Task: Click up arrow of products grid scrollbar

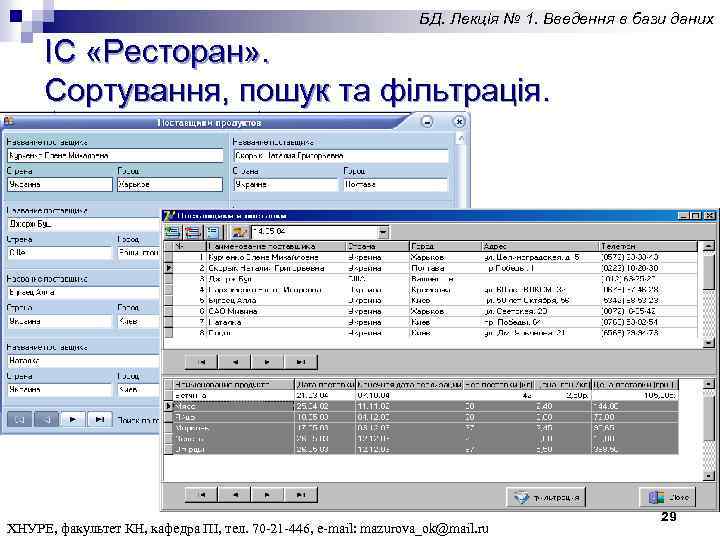Action: pyautogui.click(x=709, y=384)
